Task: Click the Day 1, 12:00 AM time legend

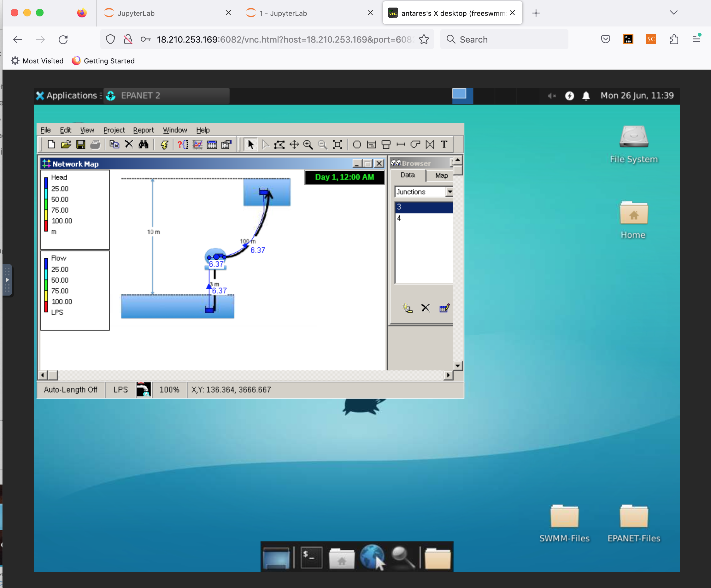Action: click(x=344, y=177)
